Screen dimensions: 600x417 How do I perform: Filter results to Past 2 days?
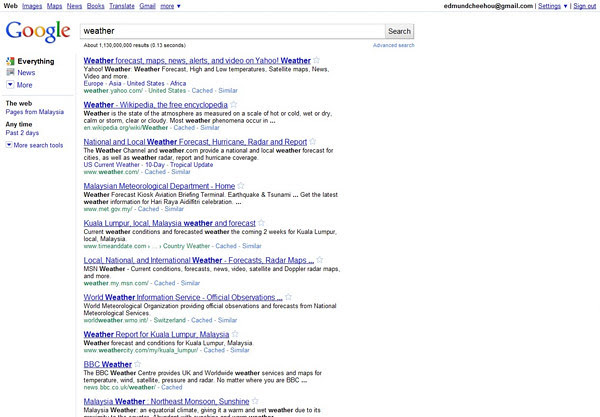tap(22, 133)
